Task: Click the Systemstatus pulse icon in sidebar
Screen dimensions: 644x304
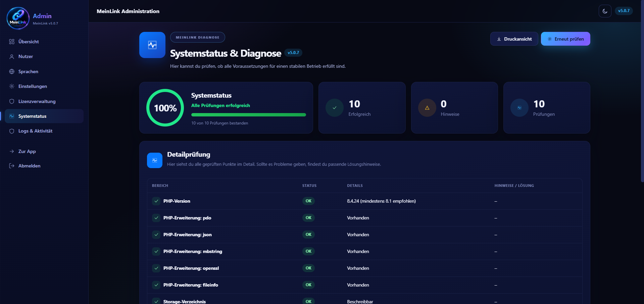Action: pyautogui.click(x=12, y=116)
